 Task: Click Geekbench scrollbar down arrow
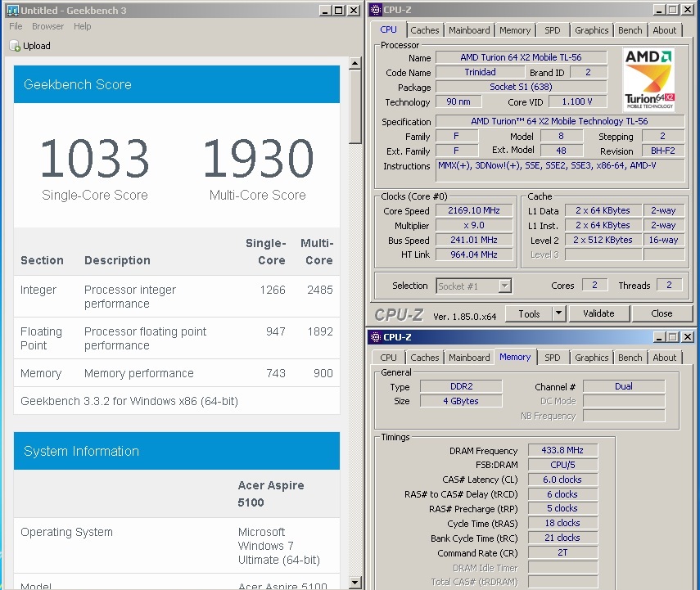[x=355, y=582]
